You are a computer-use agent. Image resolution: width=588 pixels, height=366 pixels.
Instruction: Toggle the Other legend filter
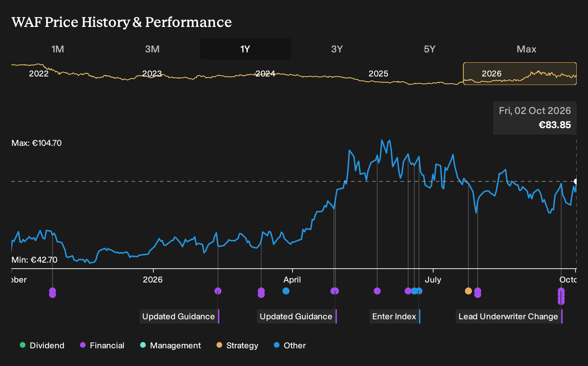290,345
